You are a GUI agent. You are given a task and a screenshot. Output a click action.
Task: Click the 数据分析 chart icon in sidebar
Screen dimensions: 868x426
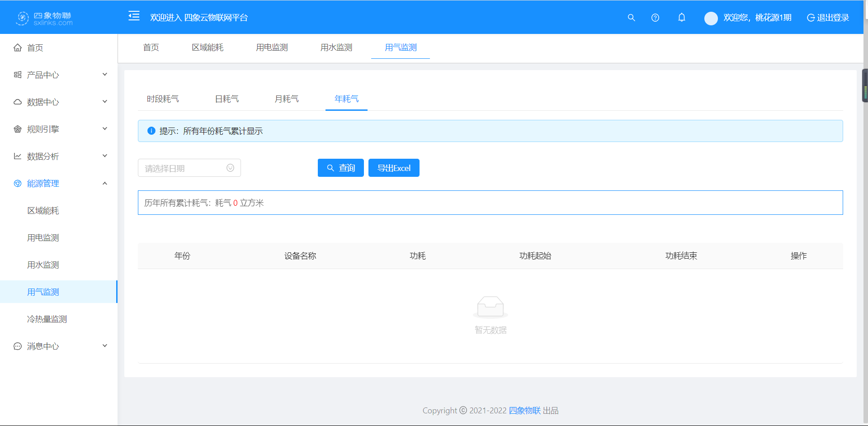17,156
